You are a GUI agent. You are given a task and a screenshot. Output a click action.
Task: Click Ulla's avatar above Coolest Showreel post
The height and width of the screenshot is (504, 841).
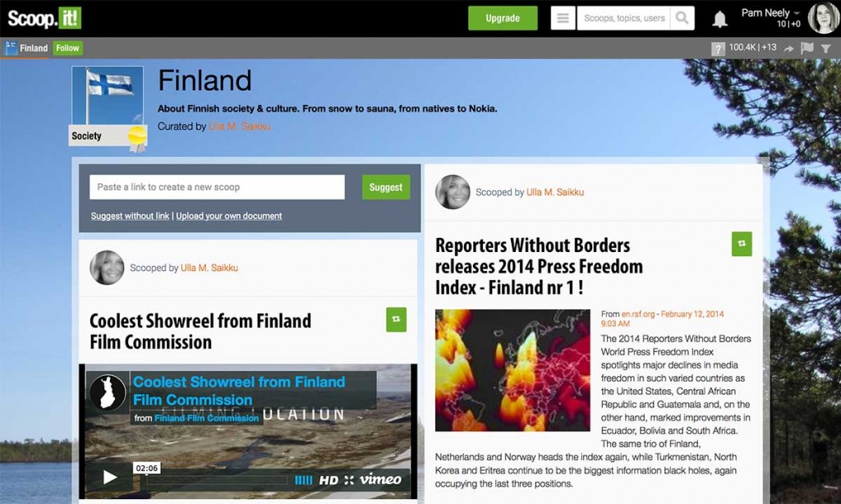pos(108,268)
